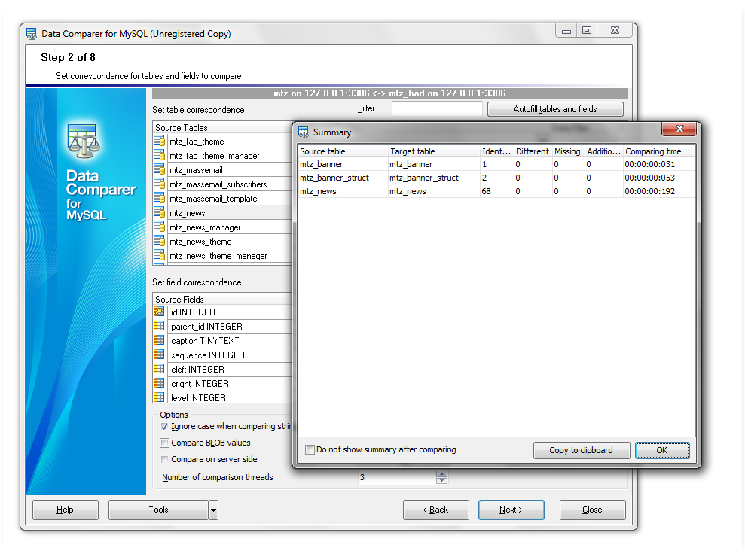This screenshot has width=745, height=560.
Task: Click the Tools button
Action: point(158,510)
